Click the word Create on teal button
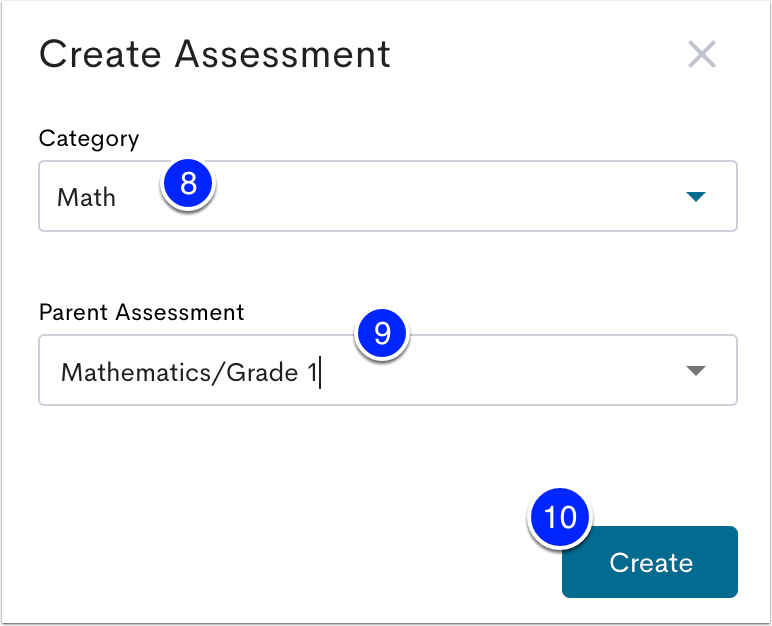The width and height of the screenshot is (772, 626). point(651,562)
